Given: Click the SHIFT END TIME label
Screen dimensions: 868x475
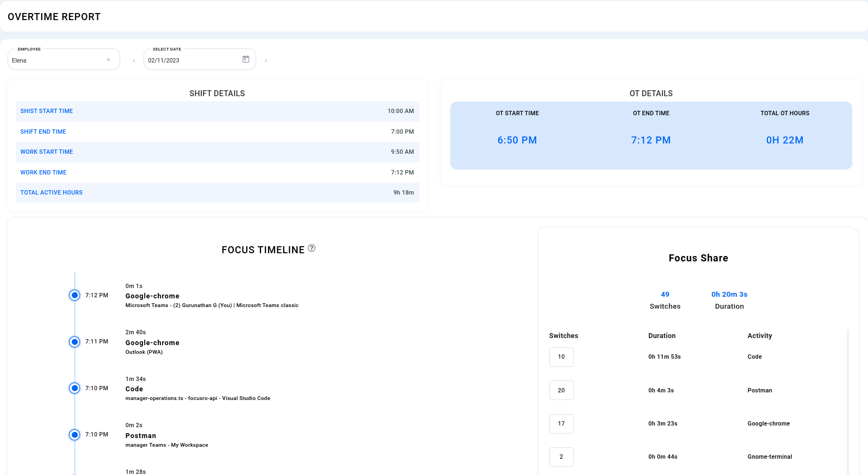Looking at the screenshot, I should click(x=44, y=132).
